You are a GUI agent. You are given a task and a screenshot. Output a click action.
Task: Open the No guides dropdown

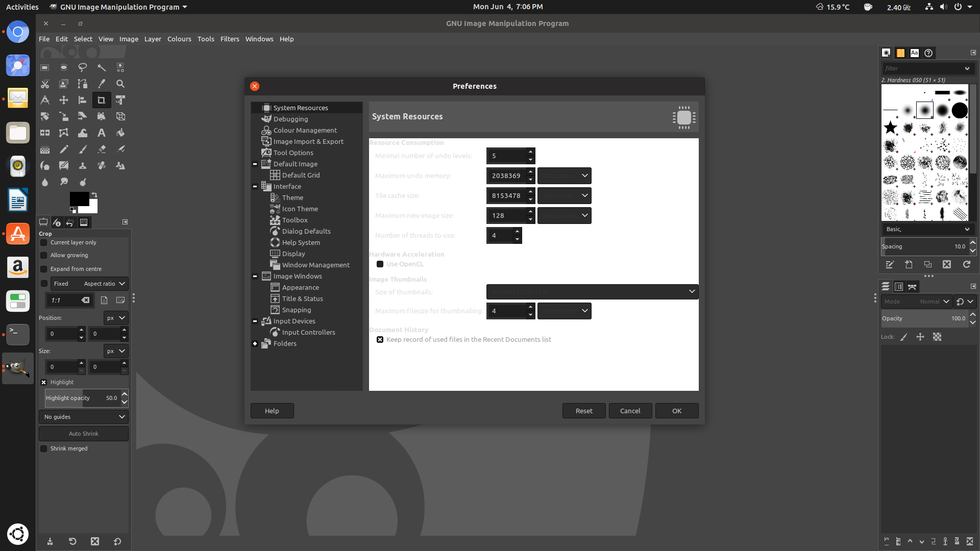(83, 417)
